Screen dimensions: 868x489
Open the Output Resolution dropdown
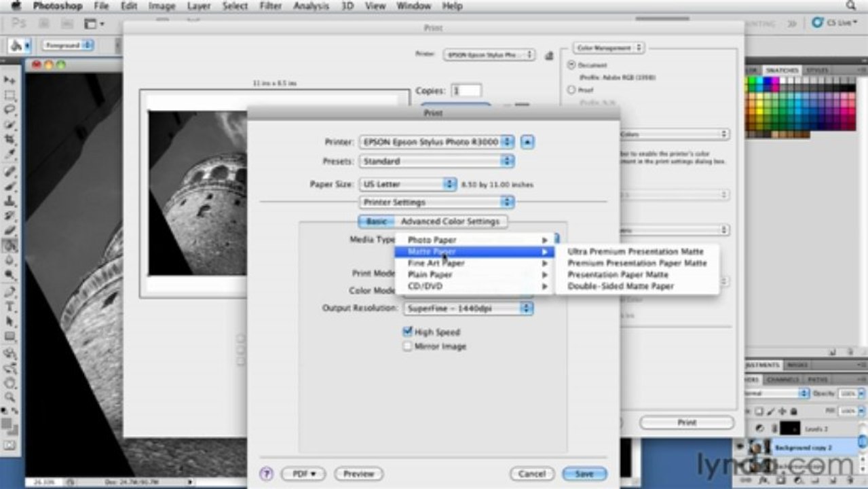click(468, 308)
